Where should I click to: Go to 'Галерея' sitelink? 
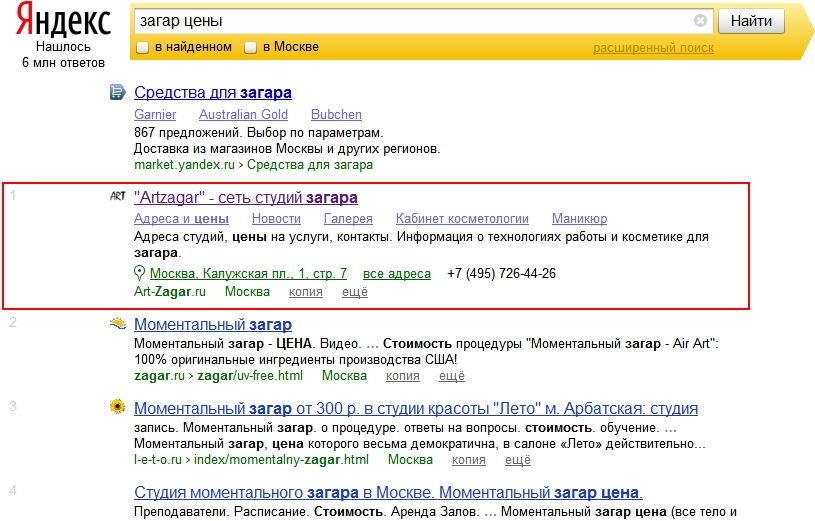pos(348,218)
